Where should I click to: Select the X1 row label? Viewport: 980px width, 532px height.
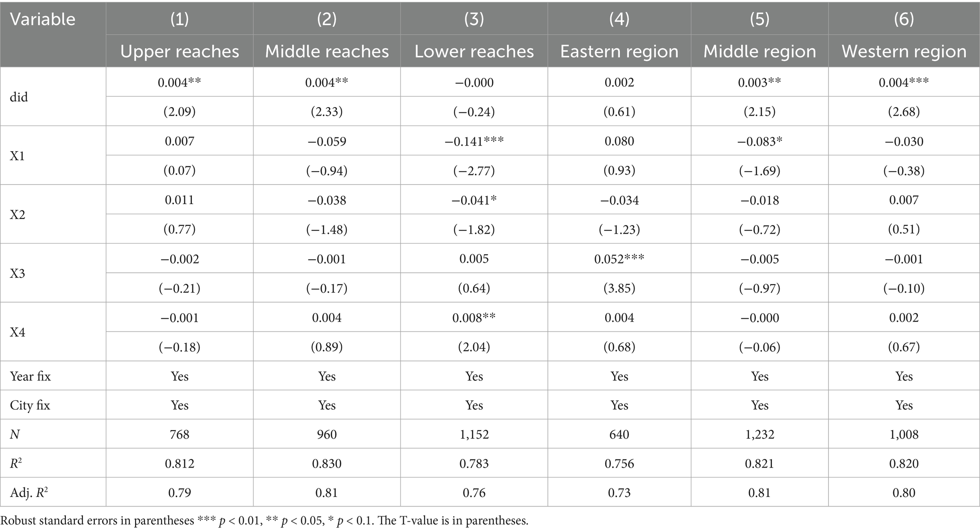(x=18, y=156)
